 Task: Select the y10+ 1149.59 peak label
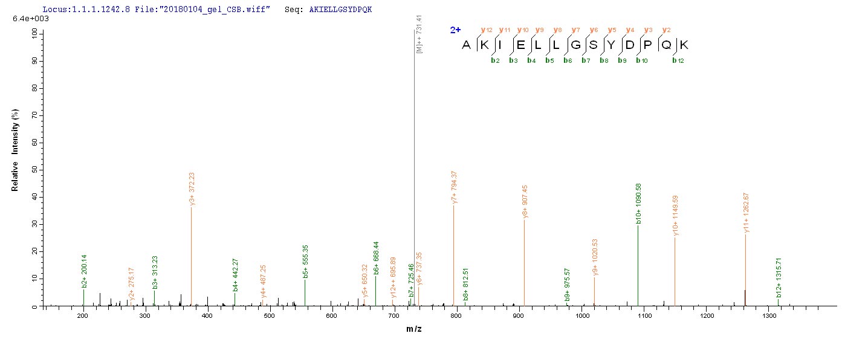pos(676,215)
